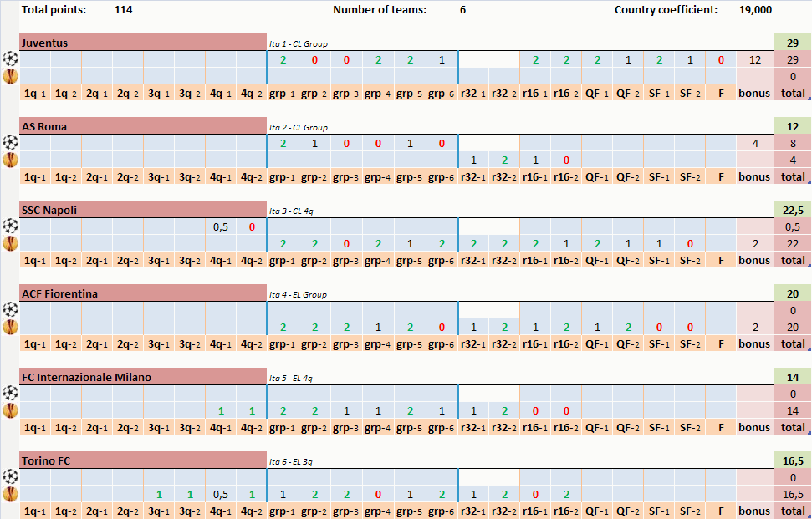Click Champions League ball icon in Torino FC block
Viewport: 812px width, 519px height.
coord(10,477)
